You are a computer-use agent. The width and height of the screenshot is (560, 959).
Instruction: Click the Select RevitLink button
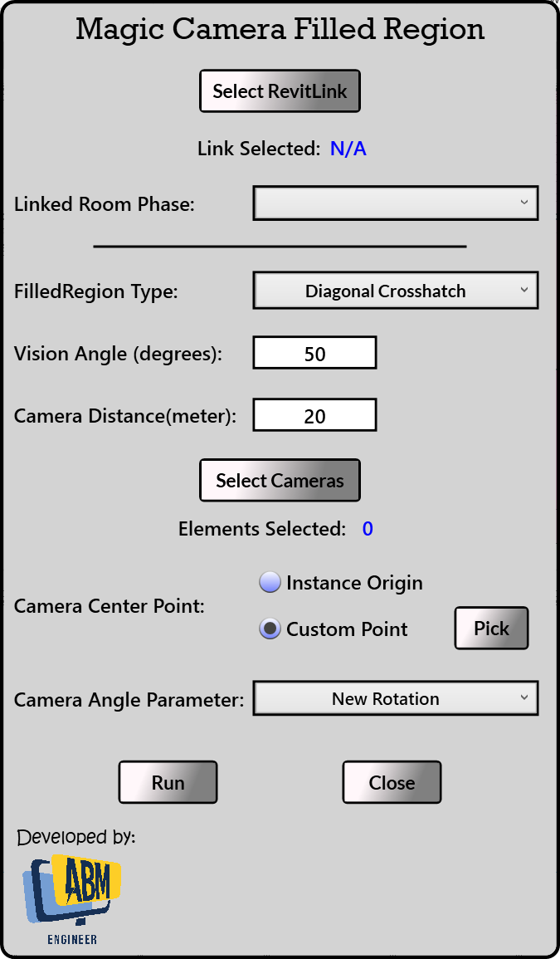(280, 91)
